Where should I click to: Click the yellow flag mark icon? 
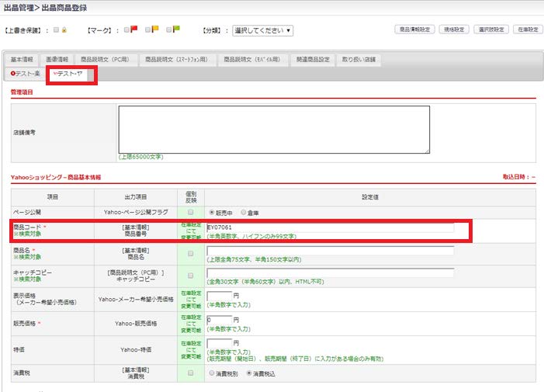click(x=155, y=30)
